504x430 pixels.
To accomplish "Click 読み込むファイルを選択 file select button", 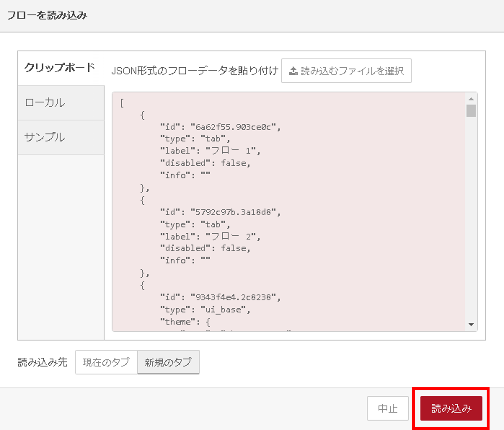I will 346,71.
